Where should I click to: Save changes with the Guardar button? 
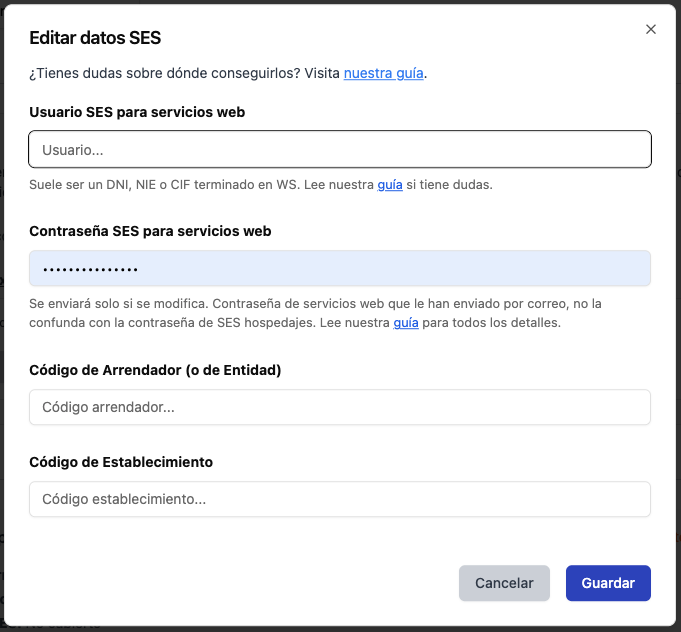pyautogui.click(x=608, y=583)
